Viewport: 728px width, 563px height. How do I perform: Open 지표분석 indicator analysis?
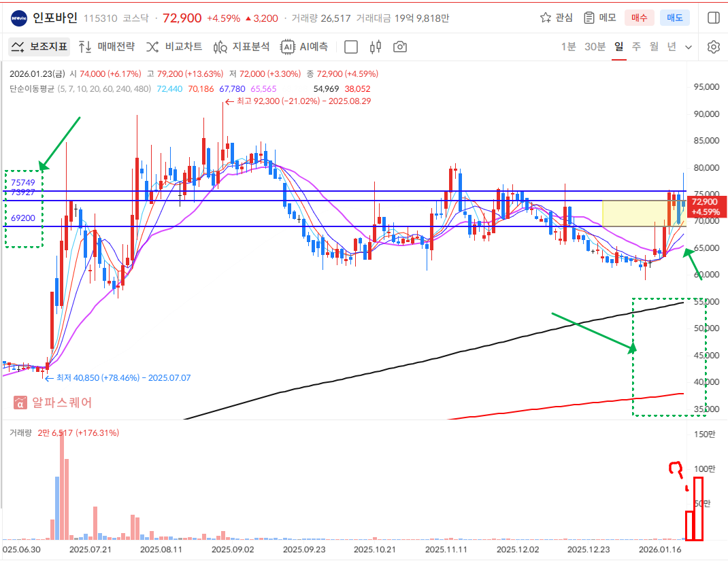(242, 47)
